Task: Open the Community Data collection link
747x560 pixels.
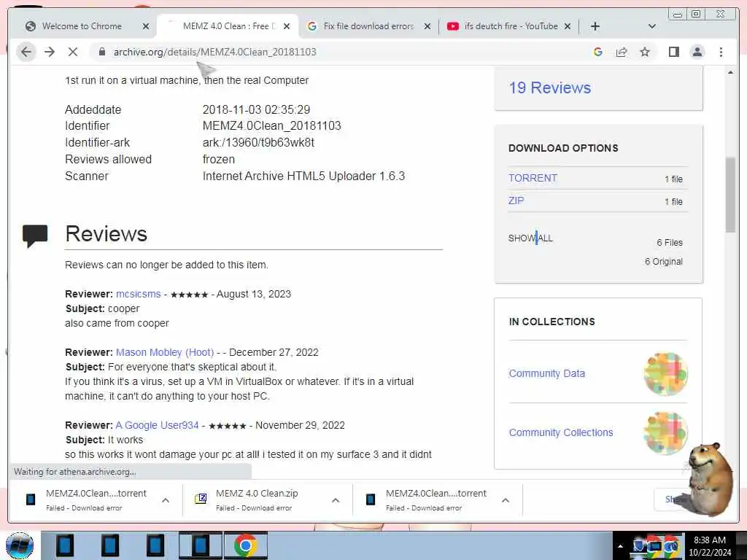Action: pos(546,373)
